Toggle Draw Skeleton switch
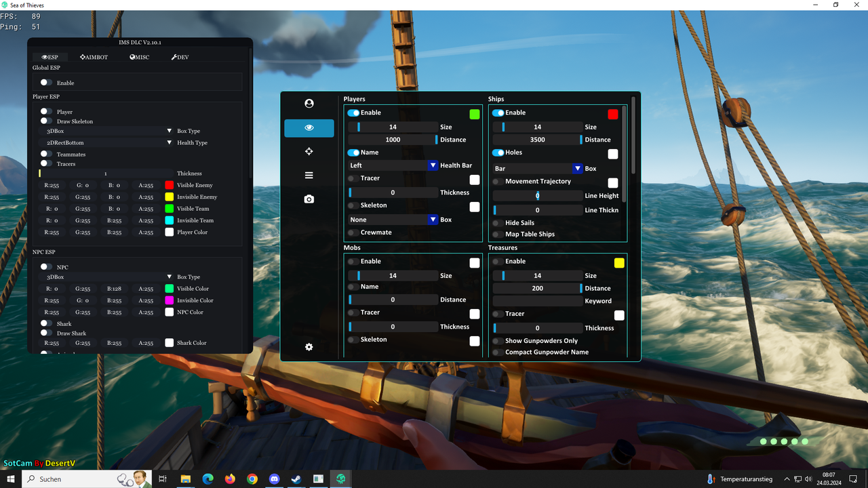This screenshot has width=868, height=488. click(46, 121)
